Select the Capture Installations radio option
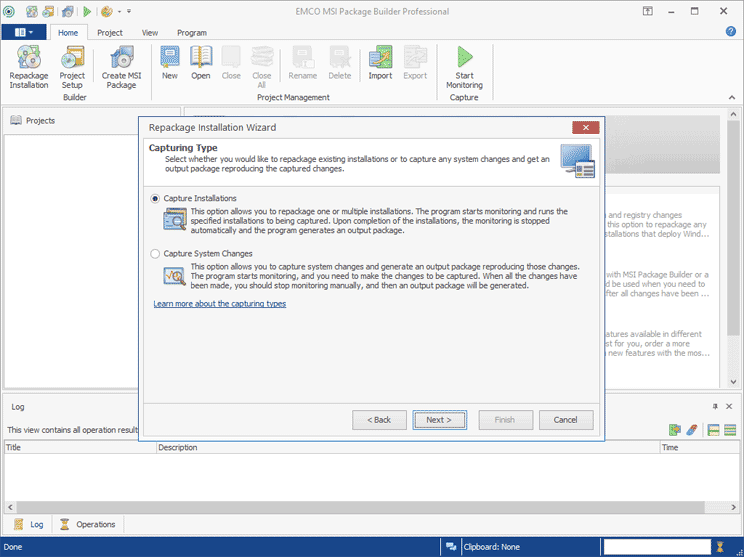The image size is (744, 557). click(155, 198)
